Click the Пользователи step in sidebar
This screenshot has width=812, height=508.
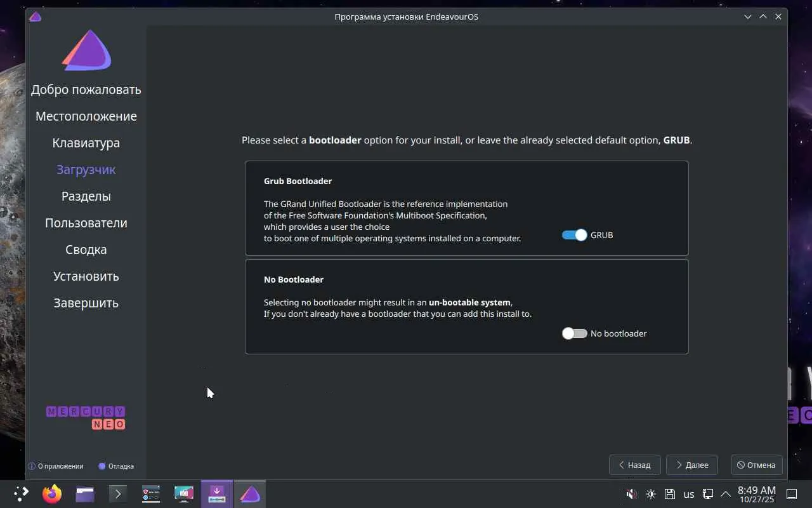point(86,223)
